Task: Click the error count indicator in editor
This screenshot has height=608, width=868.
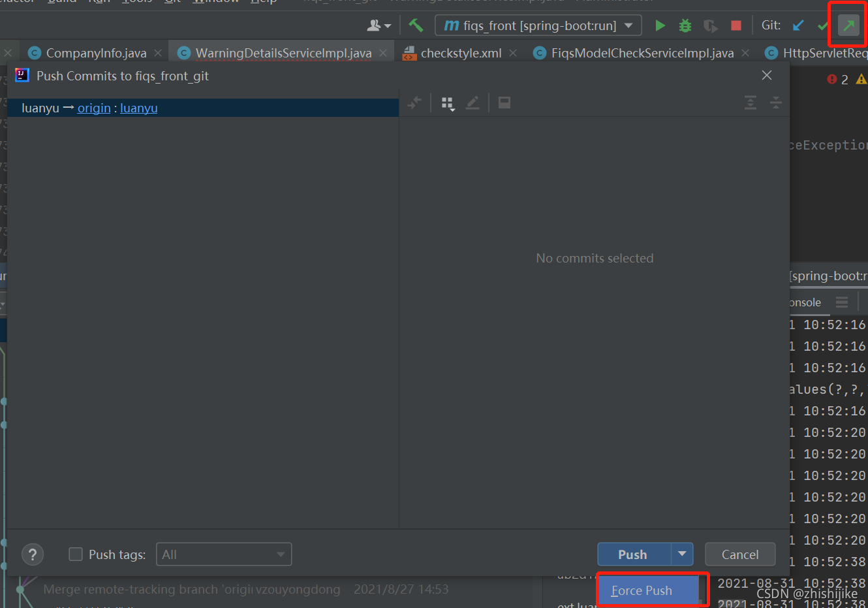Action: [837, 80]
